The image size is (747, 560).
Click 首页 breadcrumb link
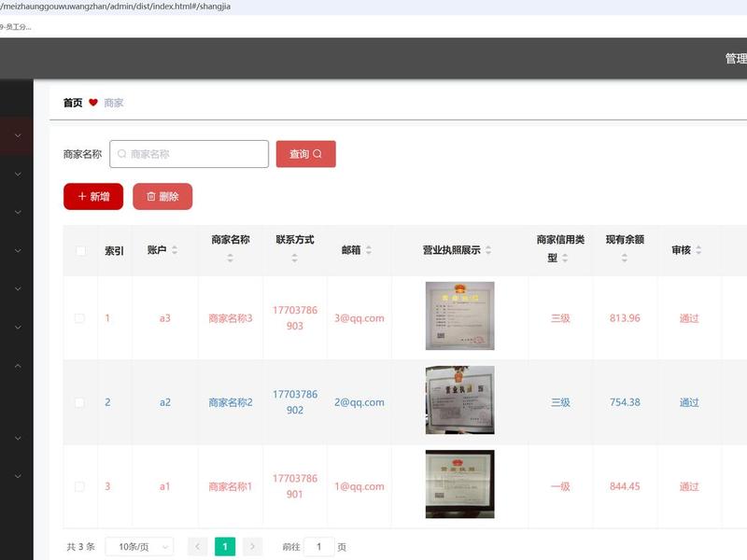[73, 103]
